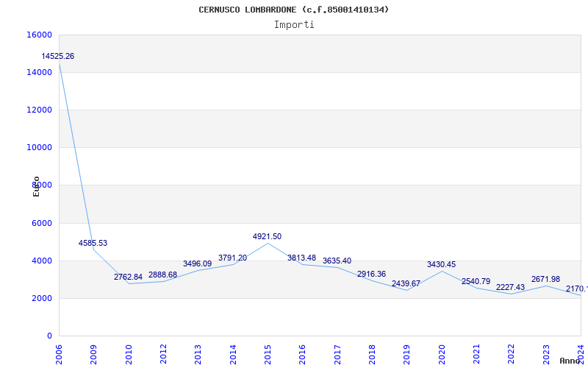Select data label 14525.26
588x368 pixels.
click(x=58, y=57)
